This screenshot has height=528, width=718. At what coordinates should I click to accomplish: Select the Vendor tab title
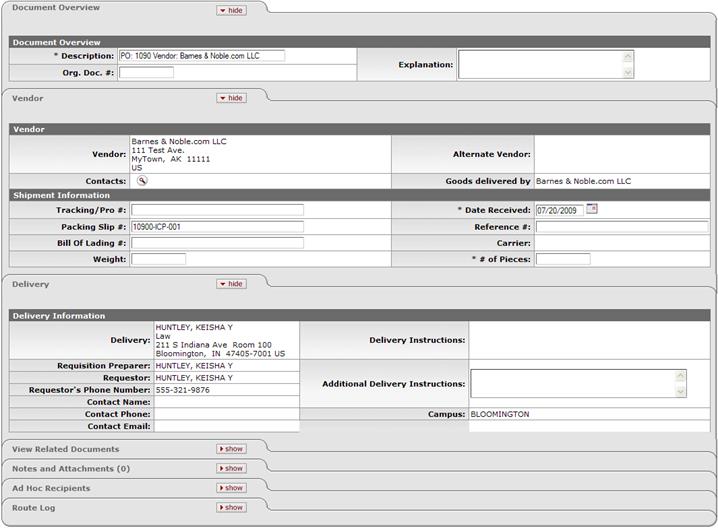tap(27, 98)
